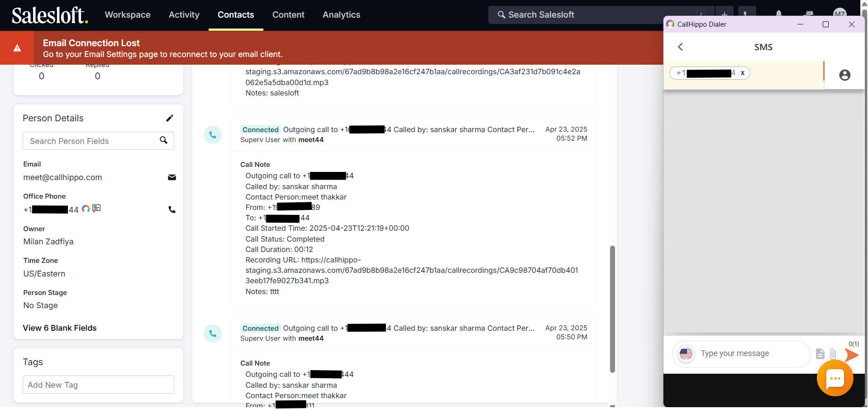Click the 'Notes: salesloft' line

click(272, 93)
